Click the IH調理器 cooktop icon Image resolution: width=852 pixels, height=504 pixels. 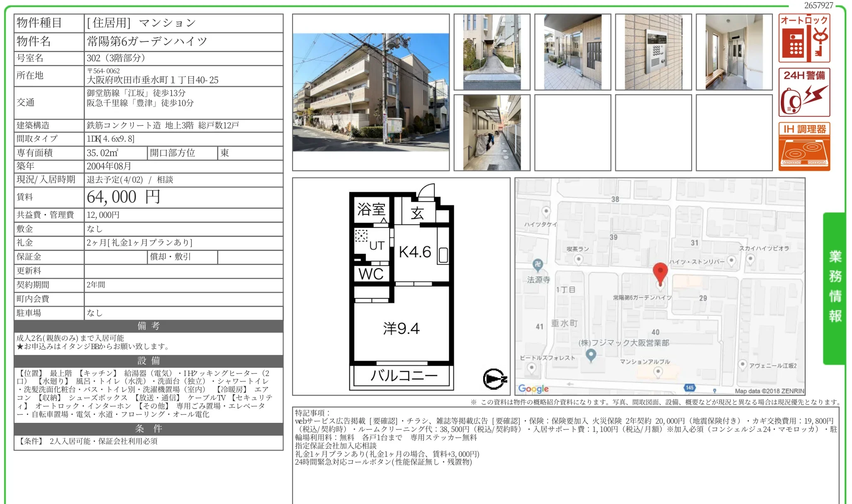click(804, 147)
